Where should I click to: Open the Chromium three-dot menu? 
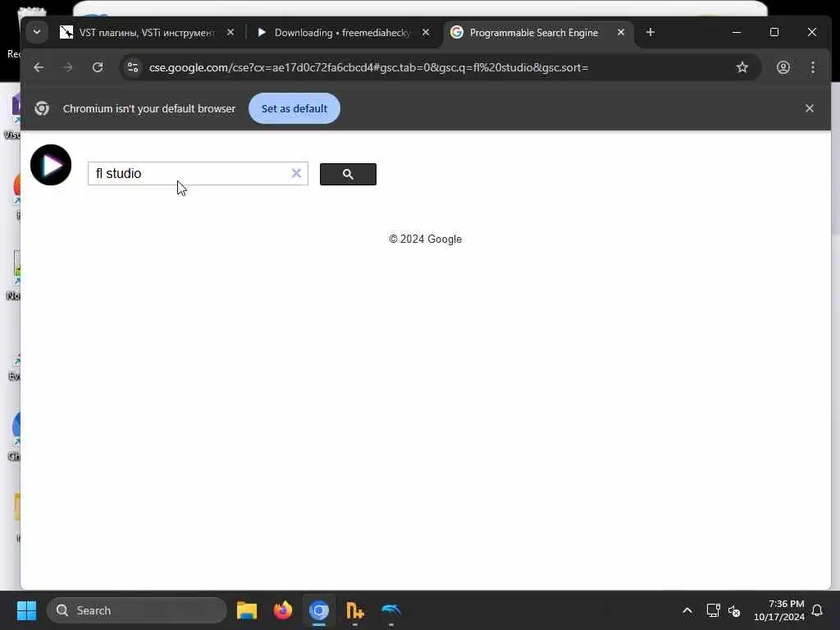tap(813, 67)
